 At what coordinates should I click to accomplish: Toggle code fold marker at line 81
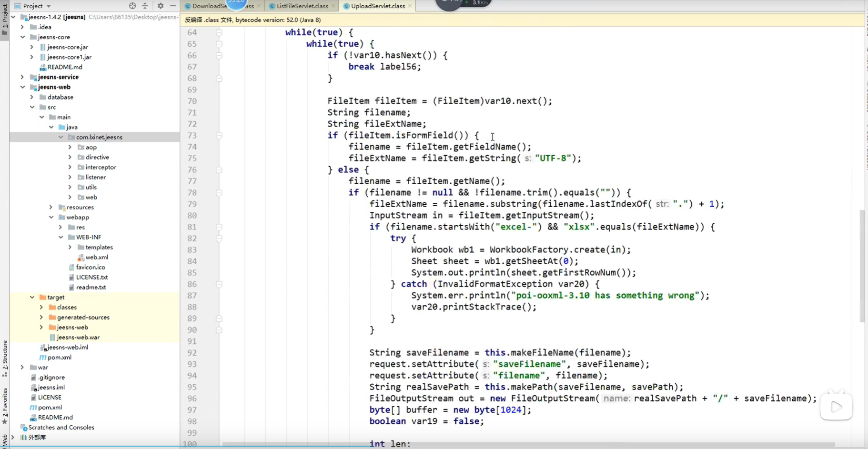219,227
